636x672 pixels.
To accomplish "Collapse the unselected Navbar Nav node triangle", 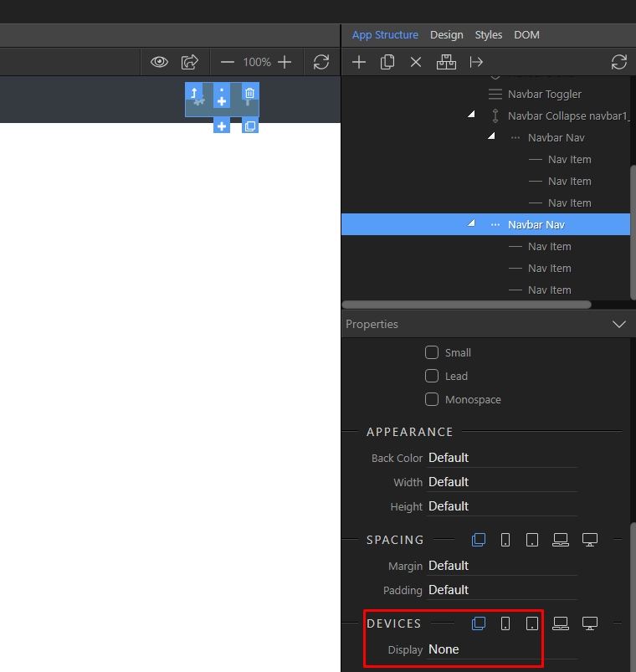I will (x=491, y=136).
